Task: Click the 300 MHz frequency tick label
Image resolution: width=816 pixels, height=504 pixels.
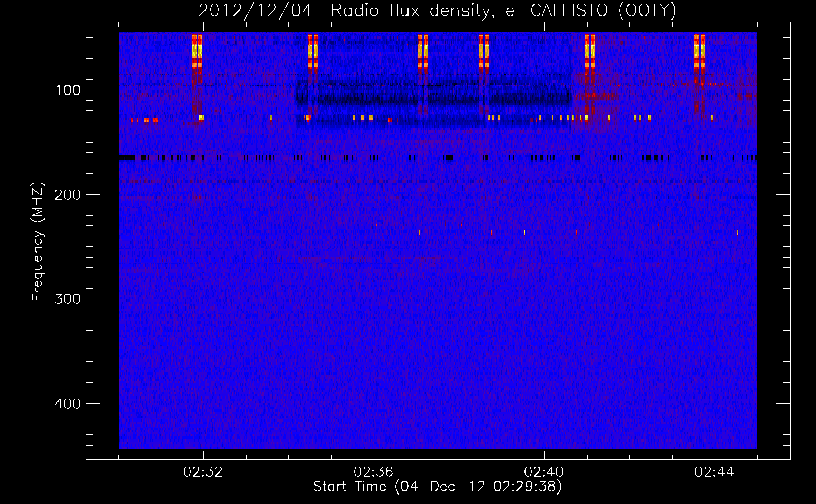Action: coord(68,299)
